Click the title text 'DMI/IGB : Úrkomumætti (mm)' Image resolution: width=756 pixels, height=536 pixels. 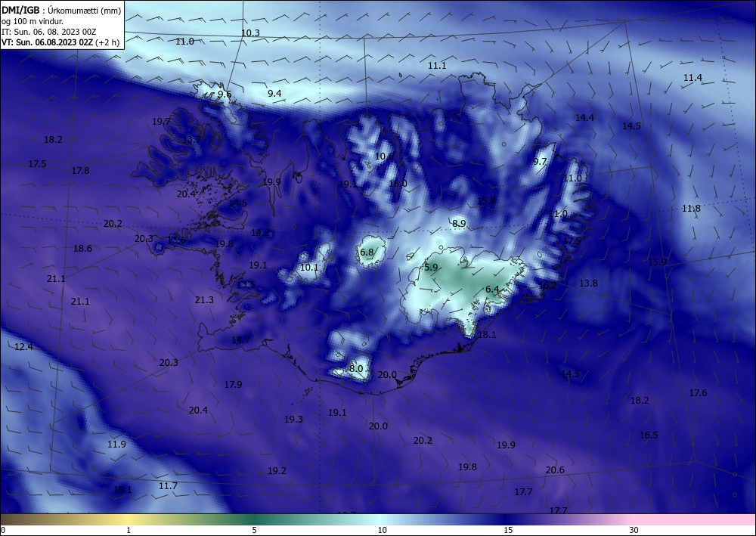pyautogui.click(x=61, y=11)
